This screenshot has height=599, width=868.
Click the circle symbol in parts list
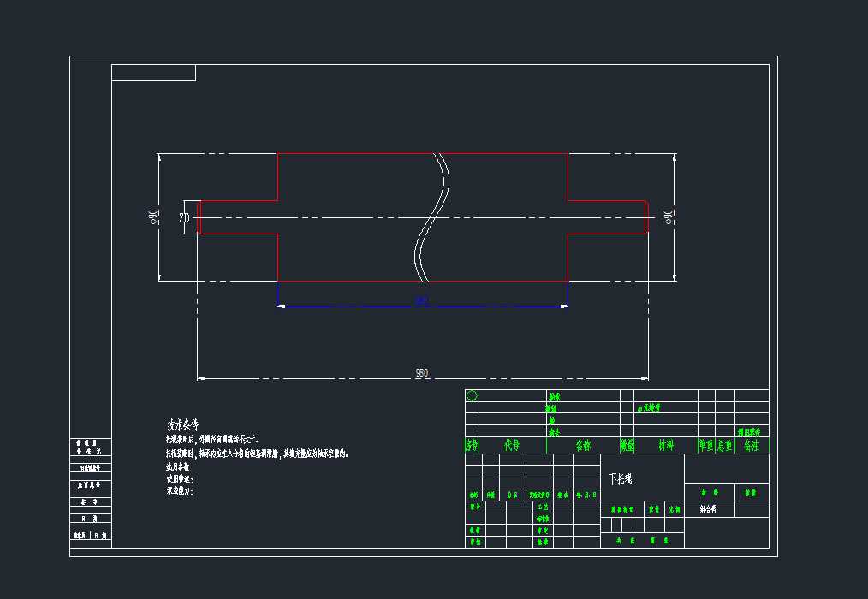click(472, 395)
